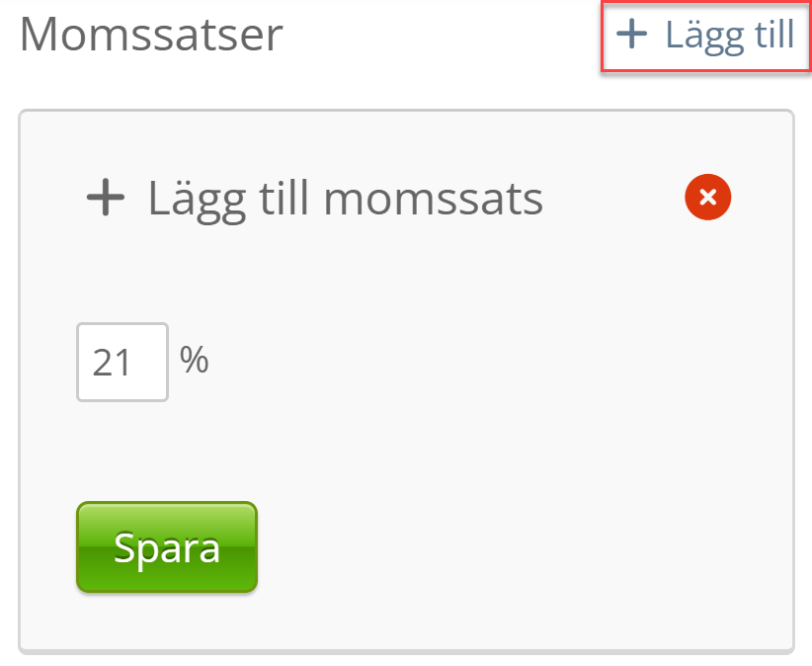Select the field containing 21
Image resolution: width=812 pixels, height=666 pixels.
(x=122, y=362)
